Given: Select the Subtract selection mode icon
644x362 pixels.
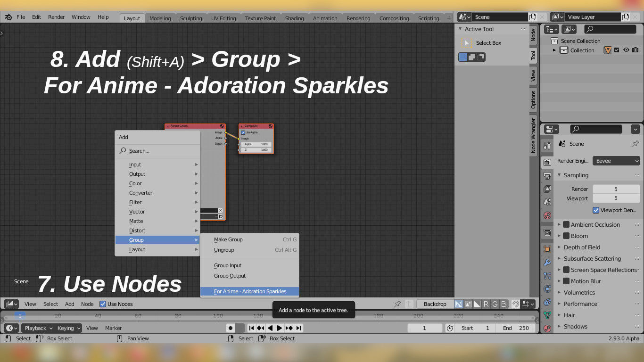Looking at the screenshot, I should click(x=480, y=57).
